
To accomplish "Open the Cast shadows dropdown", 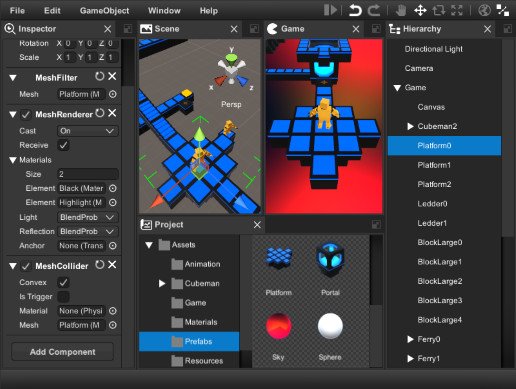I will (88, 131).
